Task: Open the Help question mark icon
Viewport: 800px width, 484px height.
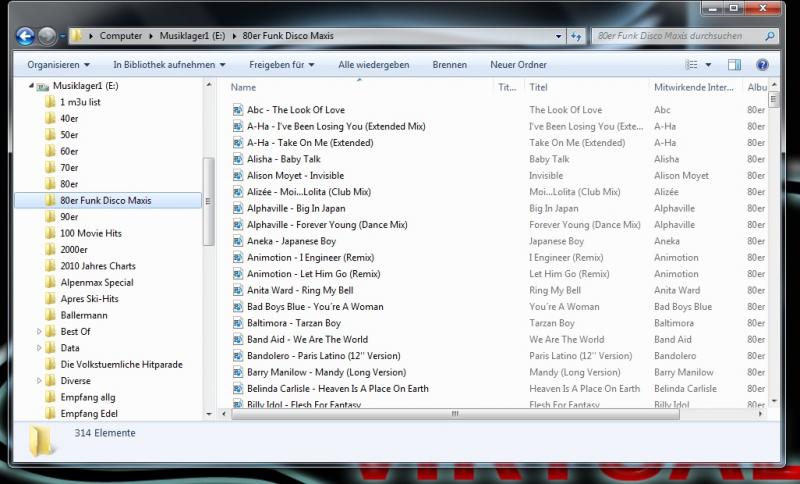Action: click(762, 65)
